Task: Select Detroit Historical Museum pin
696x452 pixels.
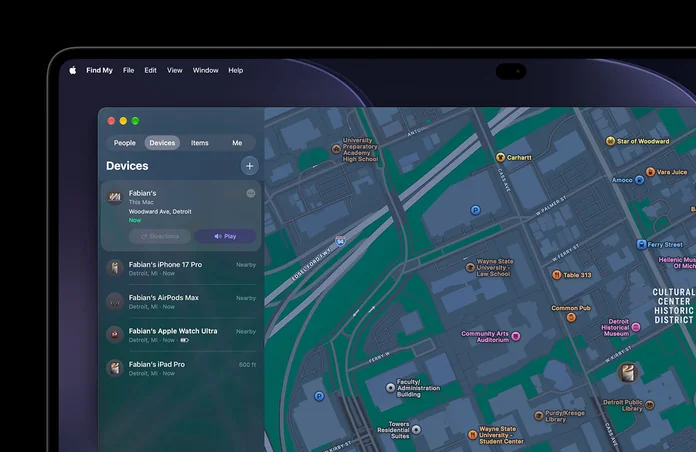Action: [x=636, y=327]
